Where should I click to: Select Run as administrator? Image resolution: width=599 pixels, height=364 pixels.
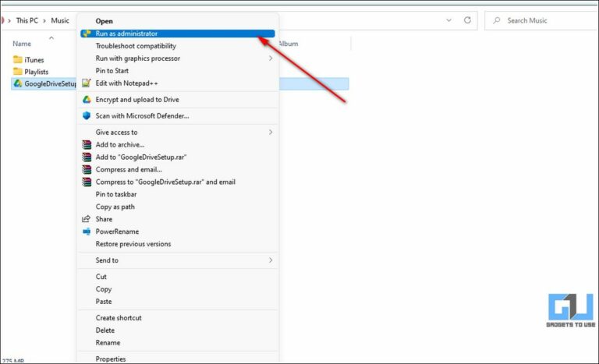[178, 34]
